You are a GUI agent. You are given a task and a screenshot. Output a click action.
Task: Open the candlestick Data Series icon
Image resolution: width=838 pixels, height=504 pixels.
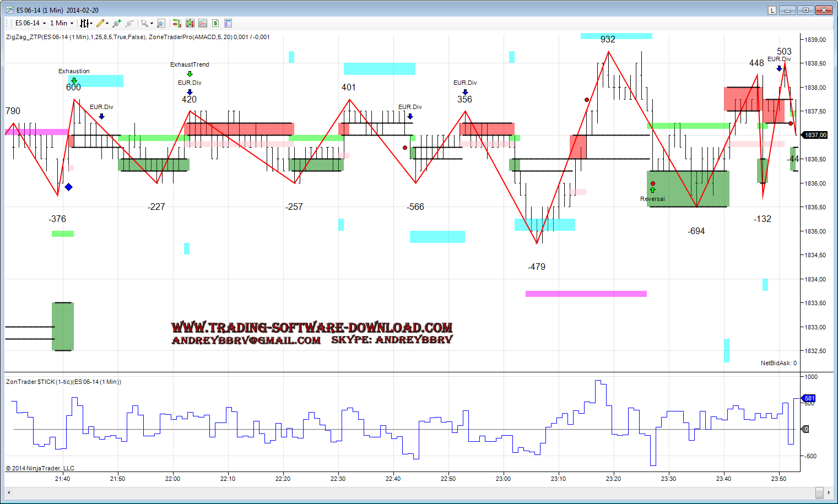(190, 23)
